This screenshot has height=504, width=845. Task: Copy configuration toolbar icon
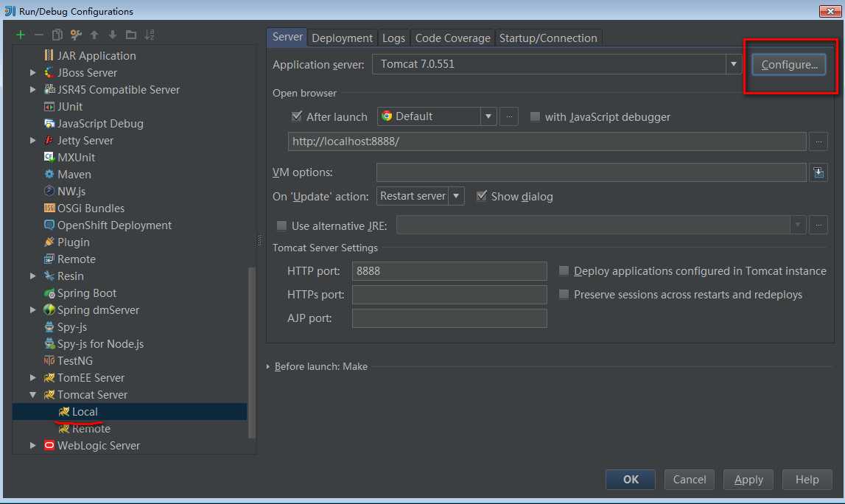(57, 35)
